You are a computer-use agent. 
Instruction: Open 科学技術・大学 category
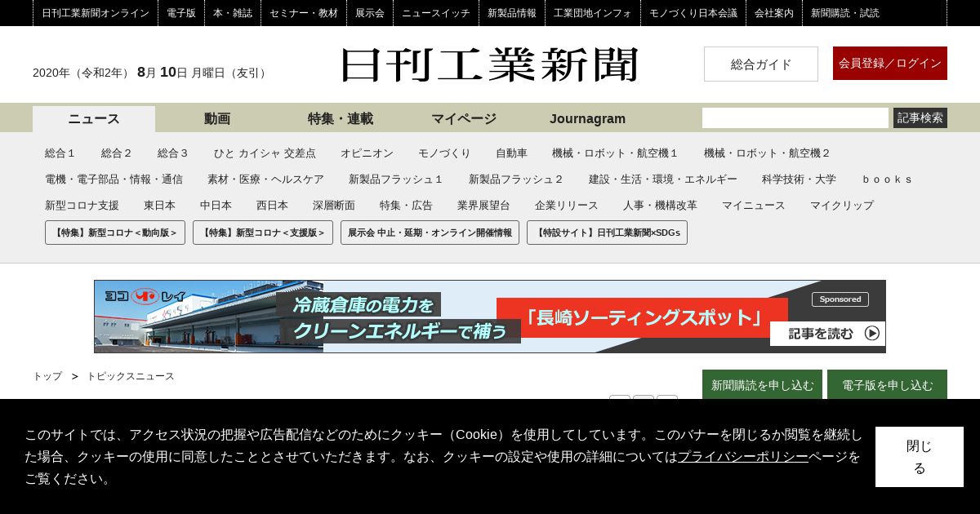(799, 179)
